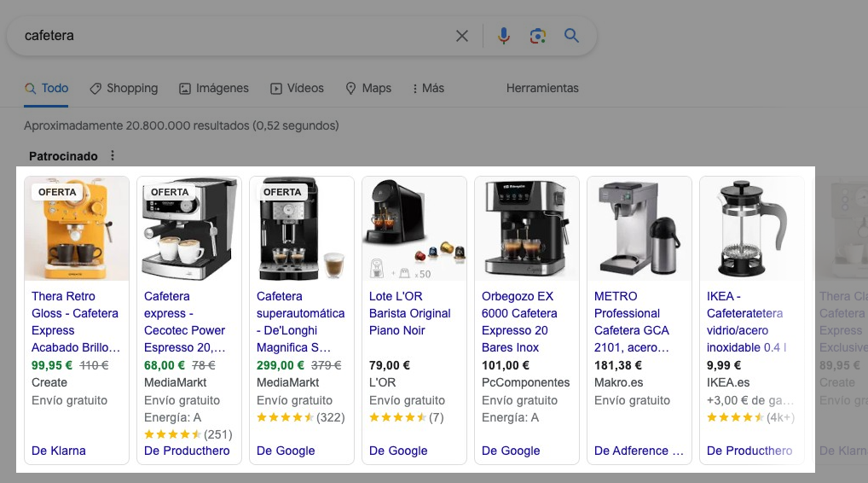The width and height of the screenshot is (868, 483).
Task: Click De Adference under METRO card
Action: tap(639, 451)
